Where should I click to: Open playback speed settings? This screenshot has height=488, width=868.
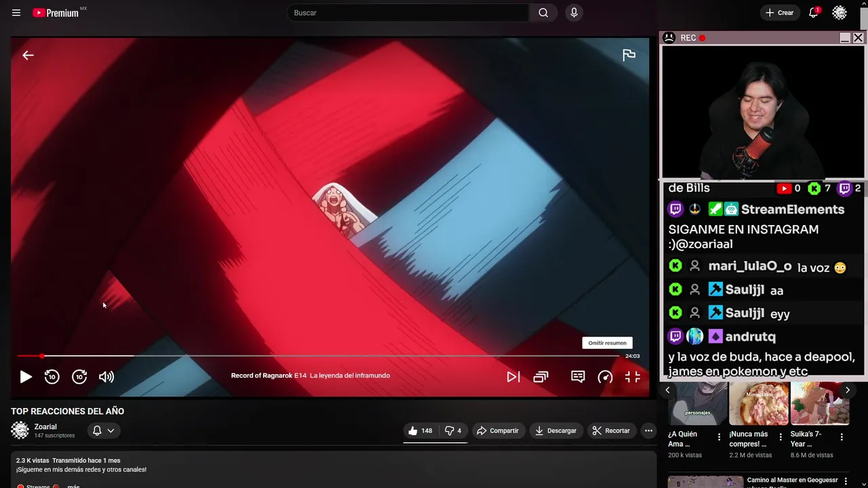coord(605,377)
